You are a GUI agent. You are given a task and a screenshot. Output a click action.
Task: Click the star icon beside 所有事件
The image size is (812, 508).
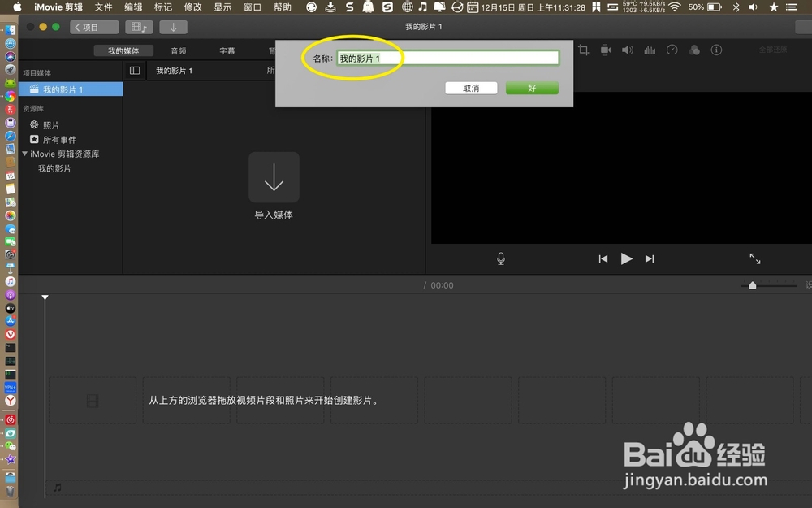pyautogui.click(x=34, y=139)
